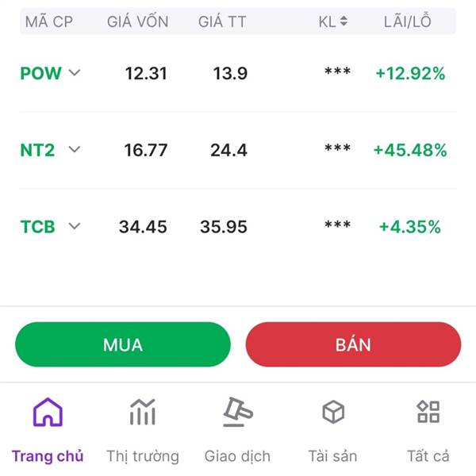The width and height of the screenshot is (476, 476).
Task: Sort by KL column arrows
Action: pos(344,21)
